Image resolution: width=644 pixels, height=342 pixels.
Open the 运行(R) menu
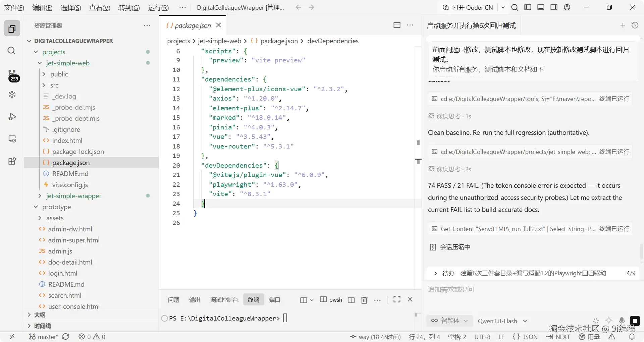click(x=158, y=7)
